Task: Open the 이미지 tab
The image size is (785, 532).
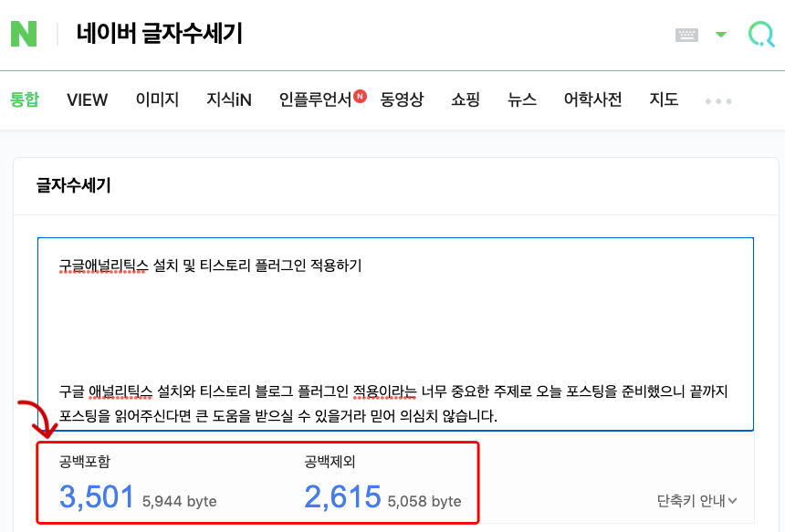Action: [157, 99]
